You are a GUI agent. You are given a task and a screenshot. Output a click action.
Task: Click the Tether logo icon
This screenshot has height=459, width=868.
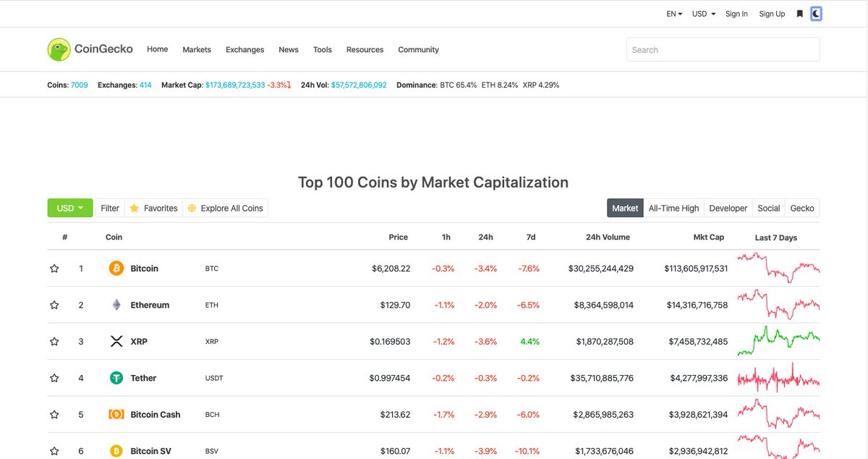click(116, 379)
